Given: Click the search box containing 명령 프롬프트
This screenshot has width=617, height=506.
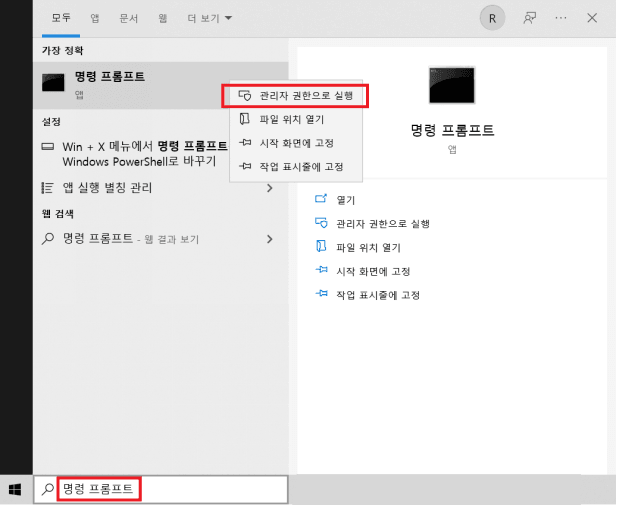Looking at the screenshot, I should coord(161,489).
